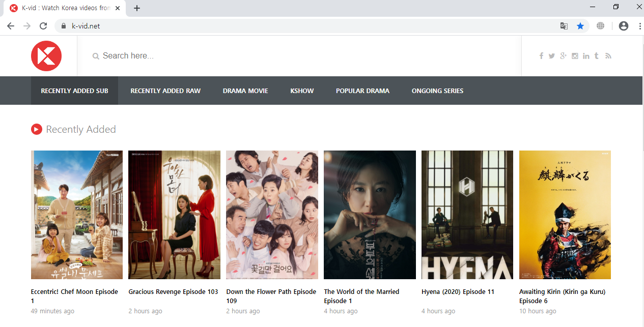Click the browser forward arrow
Viewport: 644px width, 327px height.
pyautogui.click(x=27, y=26)
